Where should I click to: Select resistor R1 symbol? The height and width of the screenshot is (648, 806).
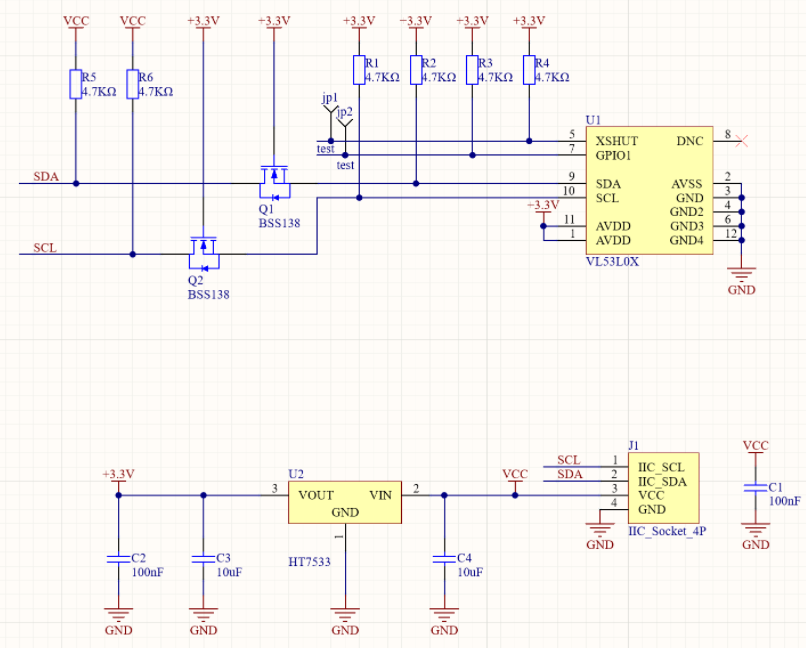point(359,69)
